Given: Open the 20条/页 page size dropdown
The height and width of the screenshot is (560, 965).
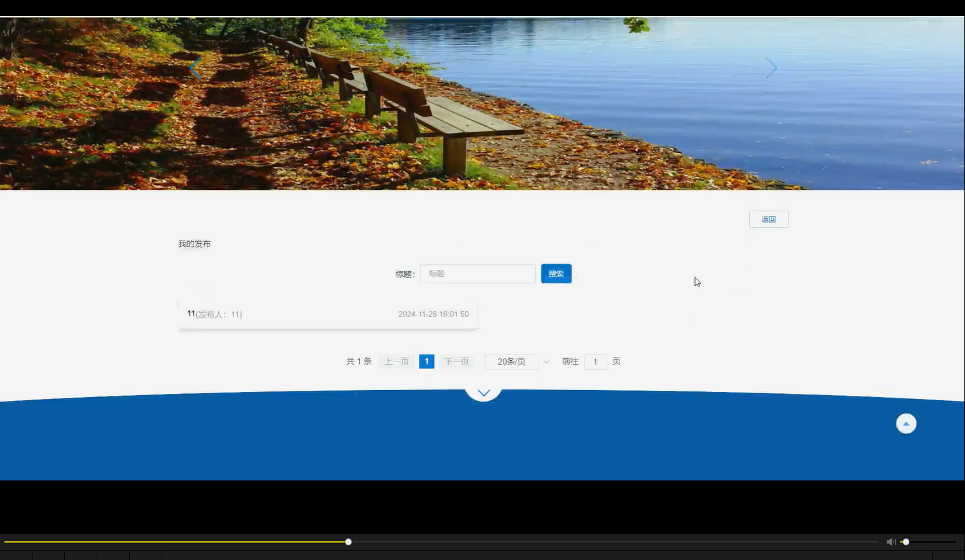Looking at the screenshot, I should (x=518, y=361).
